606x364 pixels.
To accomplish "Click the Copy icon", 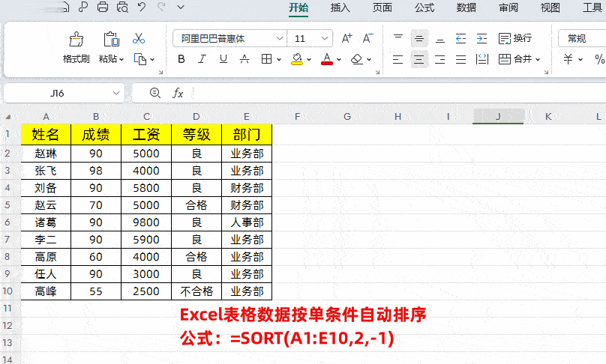I will 140,59.
